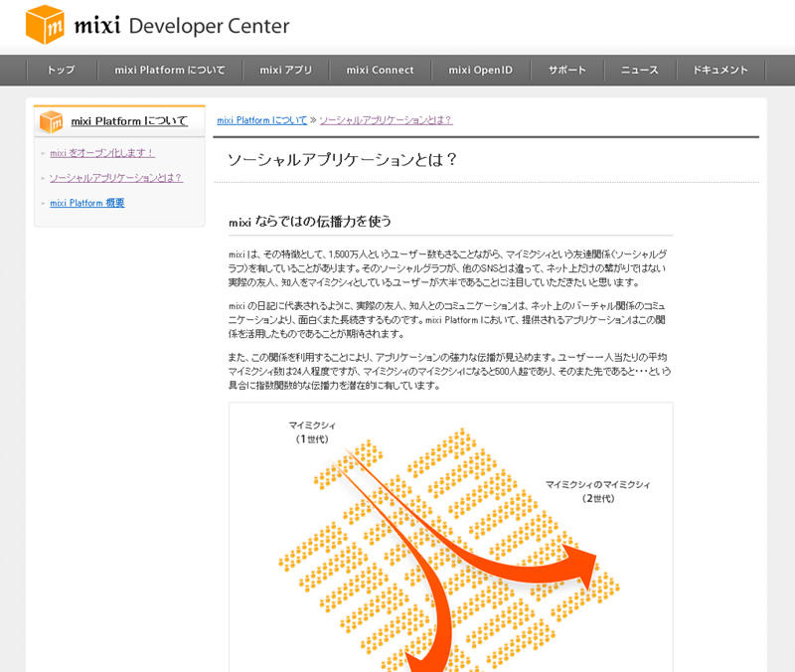This screenshot has height=672, width=795.
Task: Click breadcrumb mixi Platform について
Action: pos(262,120)
